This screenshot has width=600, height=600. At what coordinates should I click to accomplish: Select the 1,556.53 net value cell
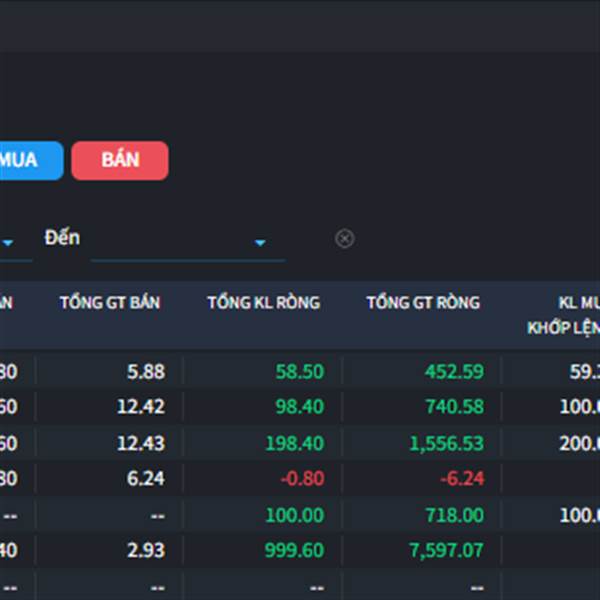[x=447, y=443]
